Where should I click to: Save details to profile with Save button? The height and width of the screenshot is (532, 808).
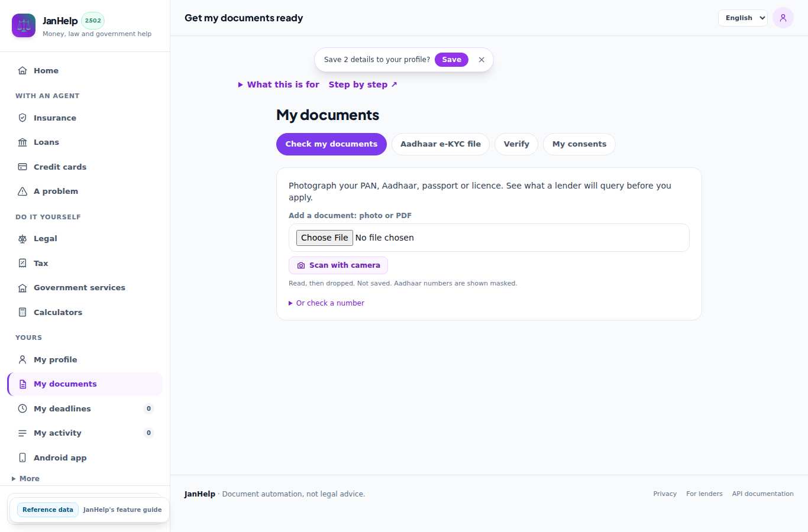click(451, 60)
